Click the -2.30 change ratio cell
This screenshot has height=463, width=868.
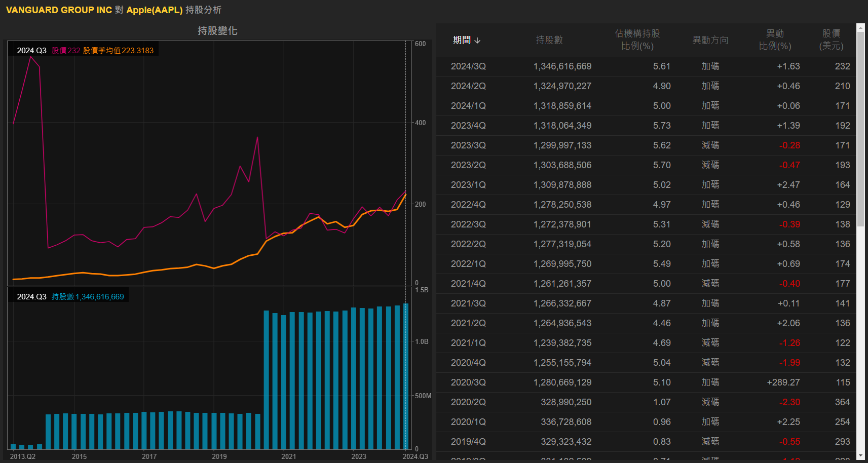pos(789,402)
